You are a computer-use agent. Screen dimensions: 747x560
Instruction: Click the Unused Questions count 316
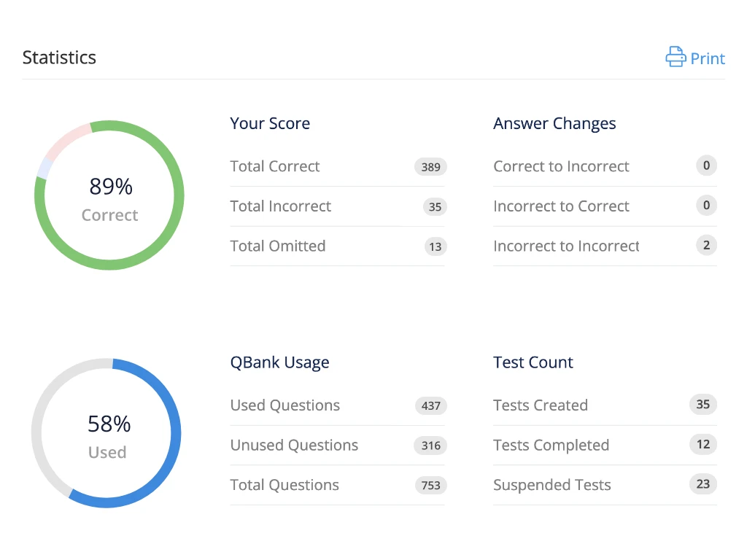pos(430,446)
